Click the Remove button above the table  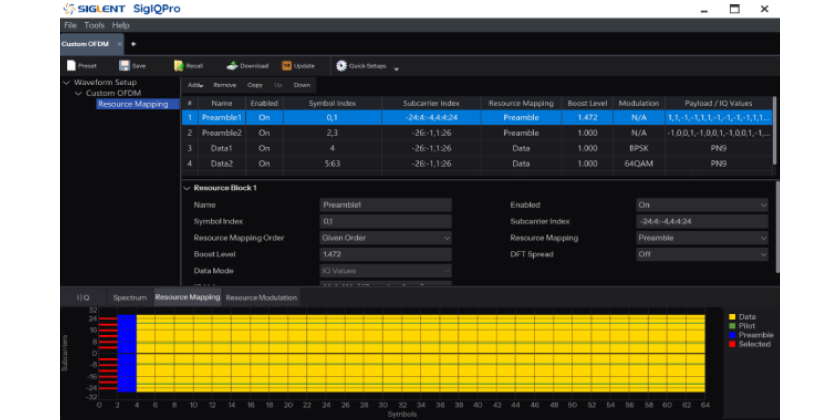pyautogui.click(x=225, y=85)
